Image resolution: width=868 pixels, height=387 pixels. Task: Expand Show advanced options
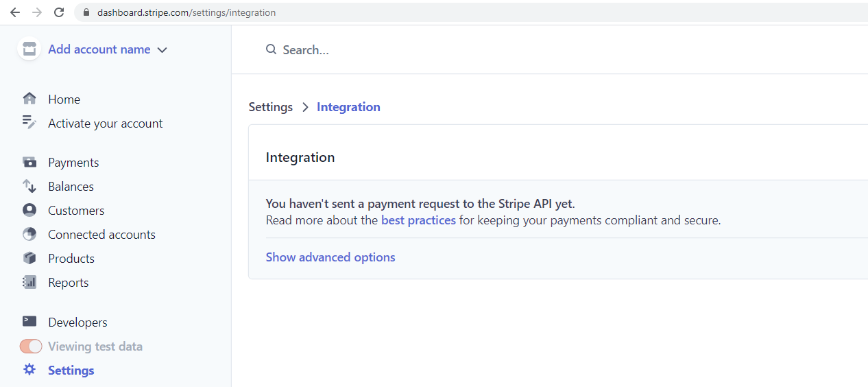pyautogui.click(x=330, y=257)
